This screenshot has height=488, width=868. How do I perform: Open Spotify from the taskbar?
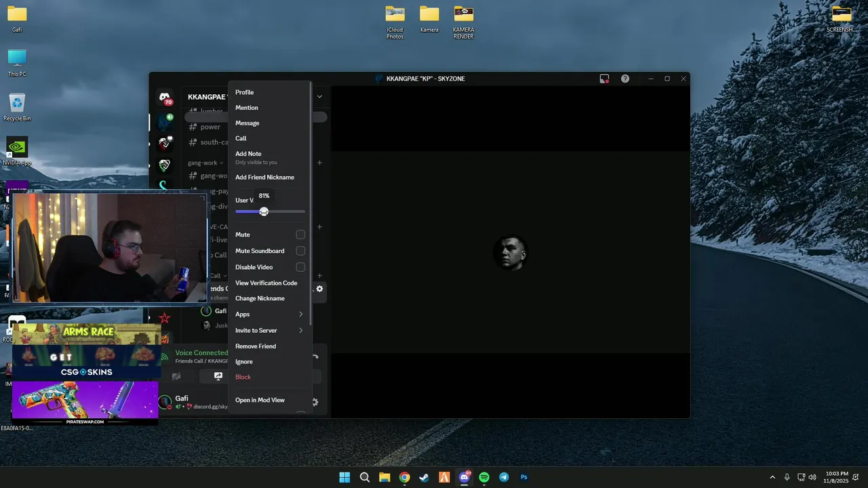tap(484, 477)
